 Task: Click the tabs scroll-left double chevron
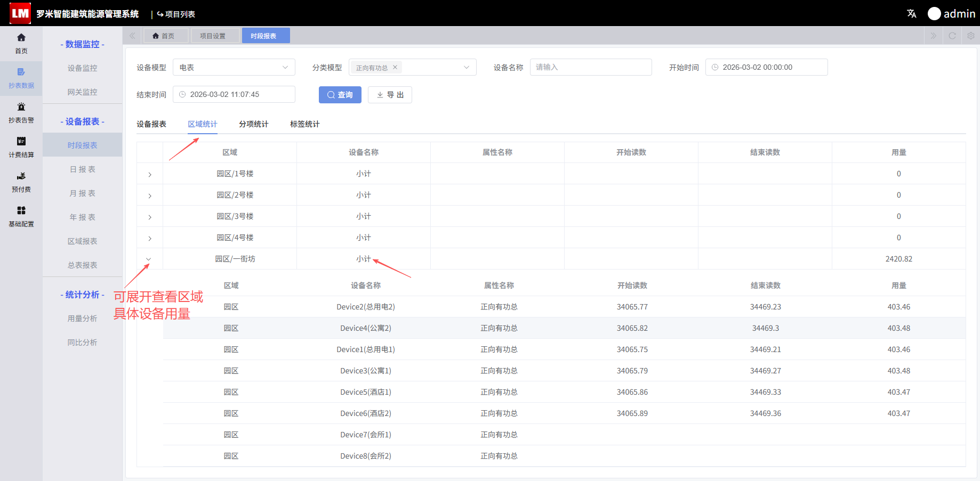click(132, 36)
